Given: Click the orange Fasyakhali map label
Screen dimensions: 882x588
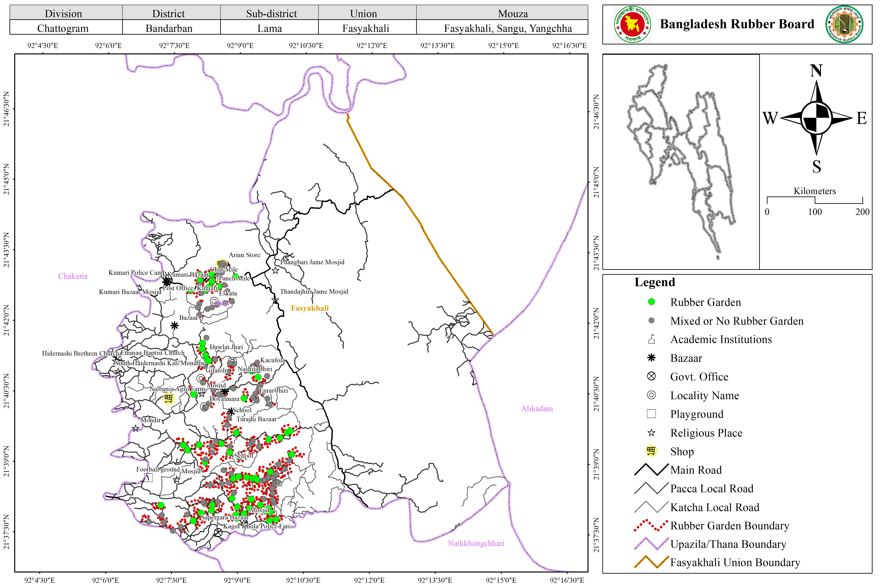Looking at the screenshot, I should click(310, 308).
